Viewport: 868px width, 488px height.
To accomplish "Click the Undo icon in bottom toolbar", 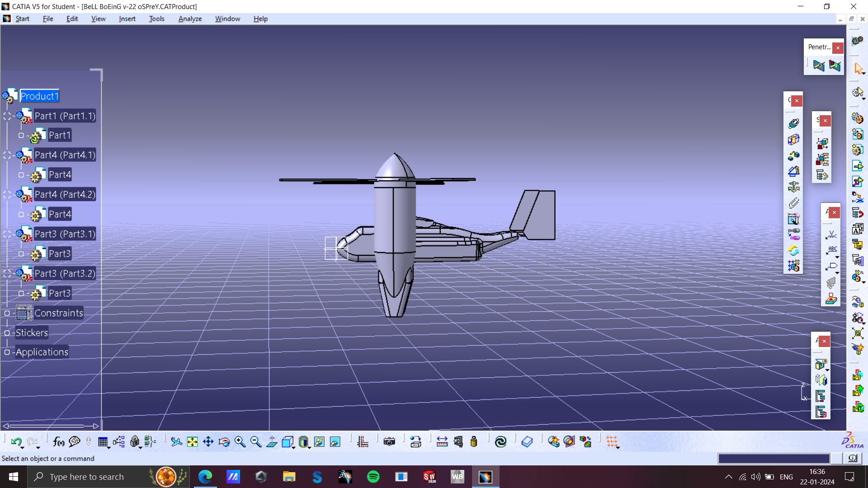I will click(16, 441).
